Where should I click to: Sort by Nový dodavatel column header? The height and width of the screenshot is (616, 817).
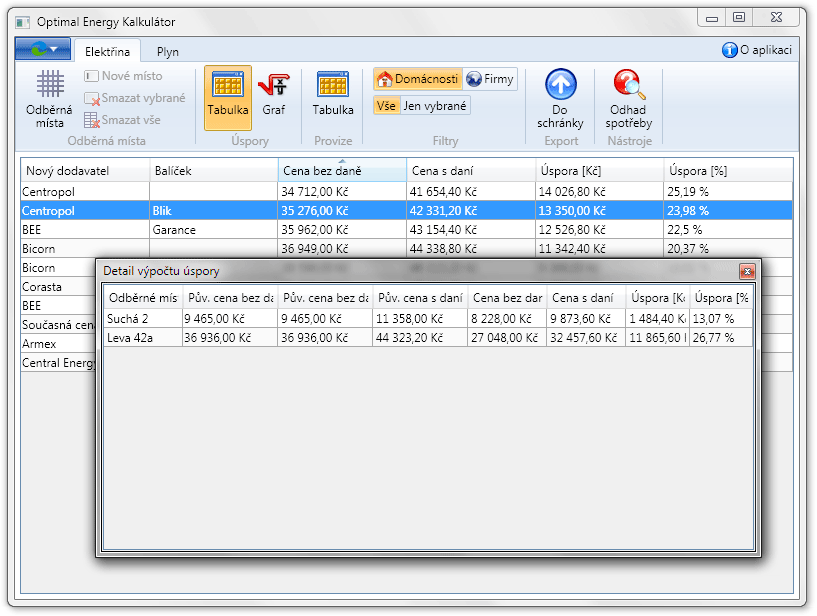coord(85,171)
